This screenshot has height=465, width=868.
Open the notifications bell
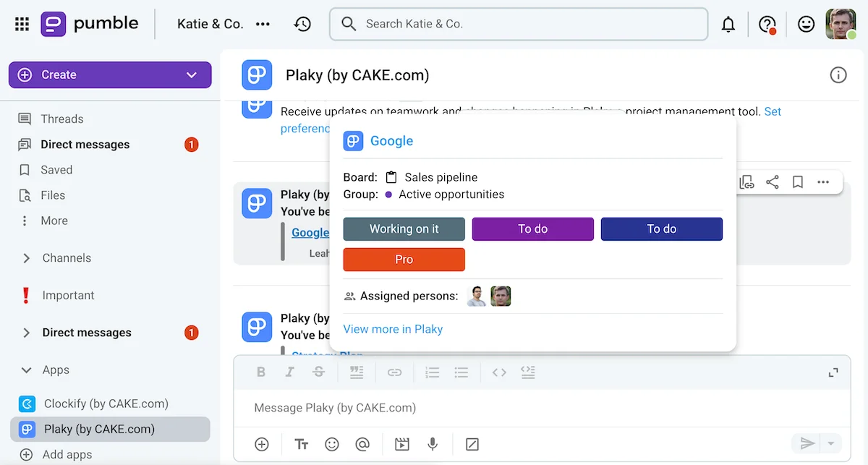pos(728,24)
